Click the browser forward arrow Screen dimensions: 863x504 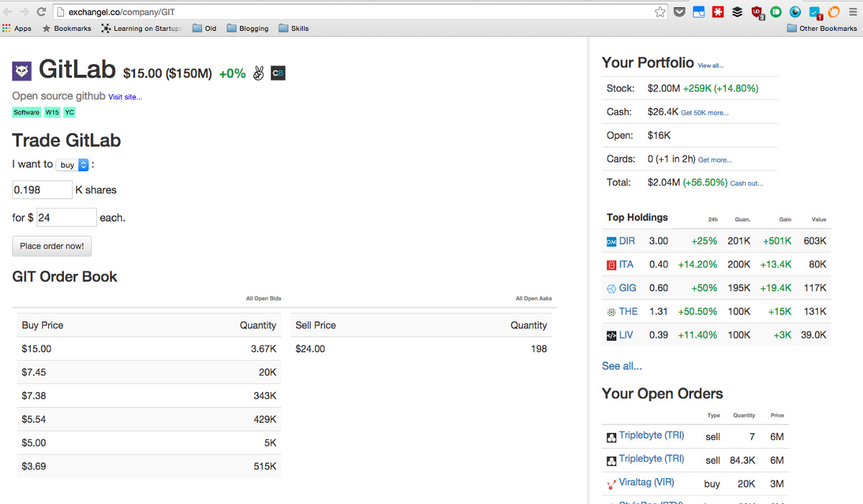tap(24, 12)
